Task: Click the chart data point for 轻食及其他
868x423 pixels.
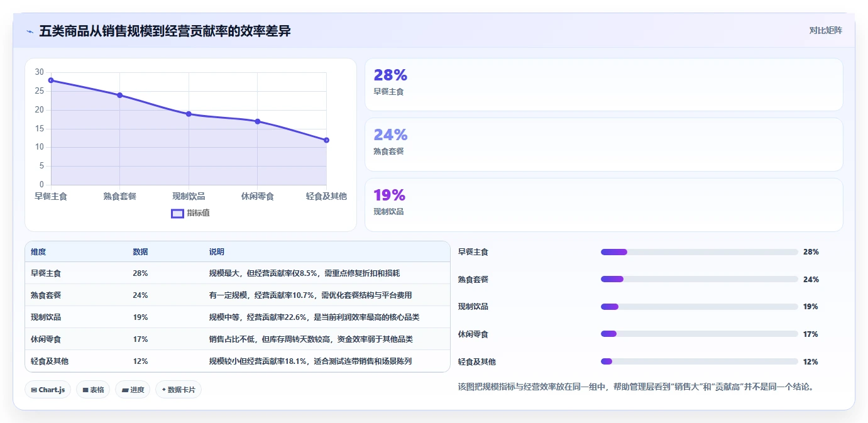Action: click(x=326, y=140)
